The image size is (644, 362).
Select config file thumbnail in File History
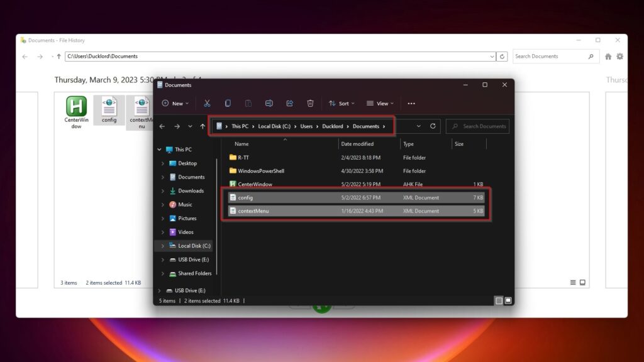point(109,109)
